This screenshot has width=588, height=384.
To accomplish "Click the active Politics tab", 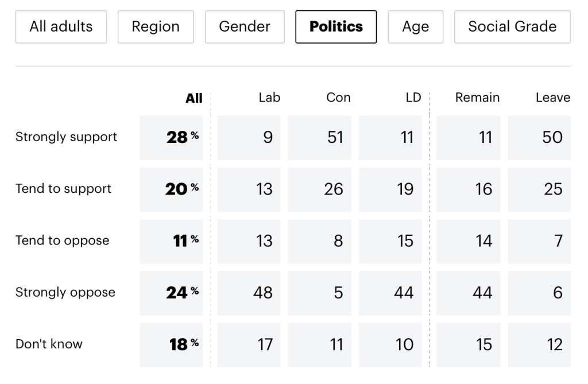I will click(336, 26).
